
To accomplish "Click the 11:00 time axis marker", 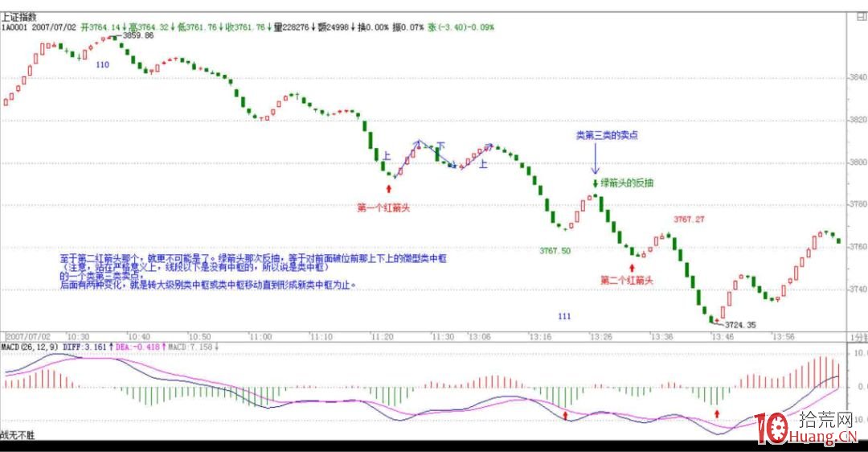I will [260, 337].
